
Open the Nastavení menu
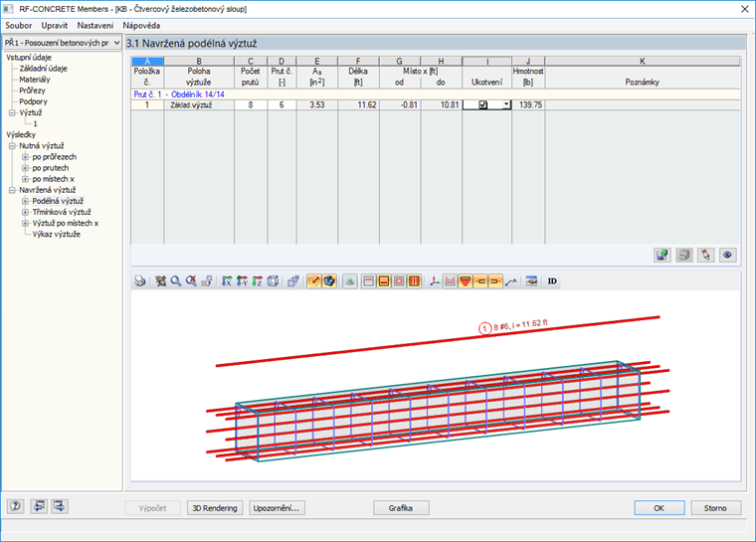(94, 26)
